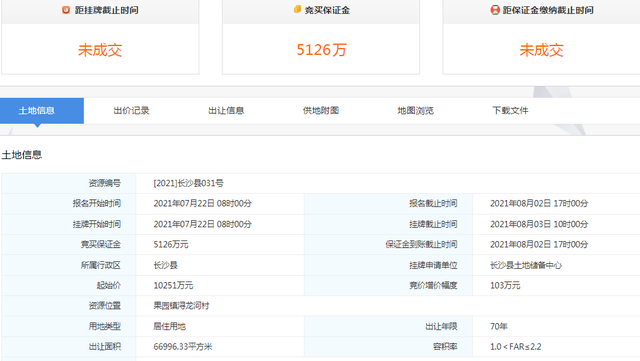
Task: Open the 出价记录 tab
Action: [x=131, y=111]
